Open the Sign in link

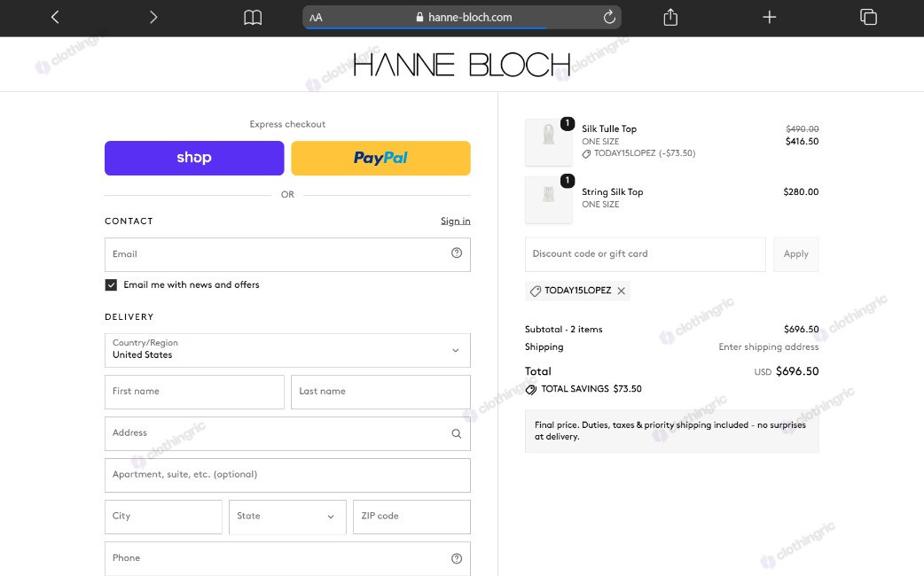pos(456,221)
